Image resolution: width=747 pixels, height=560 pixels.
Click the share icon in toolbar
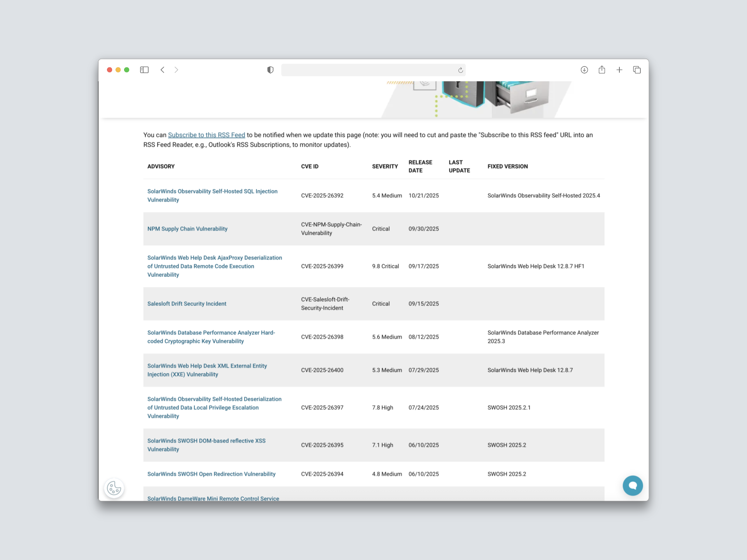[x=602, y=70]
